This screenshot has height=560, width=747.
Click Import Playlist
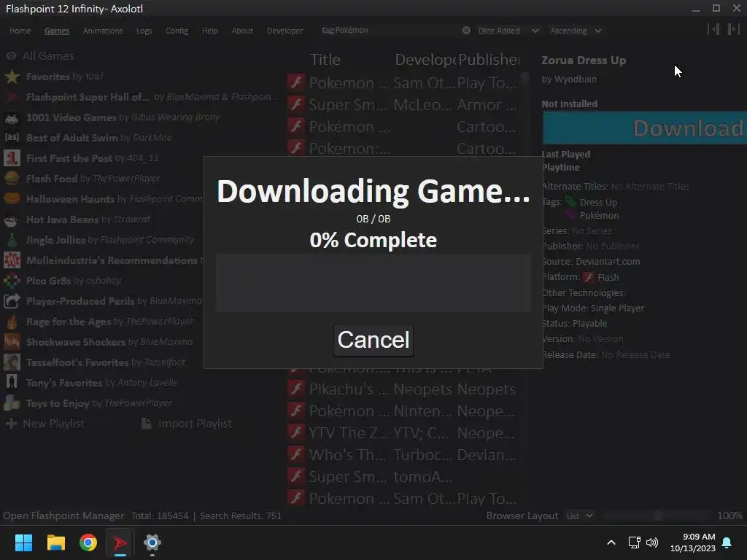coord(187,424)
